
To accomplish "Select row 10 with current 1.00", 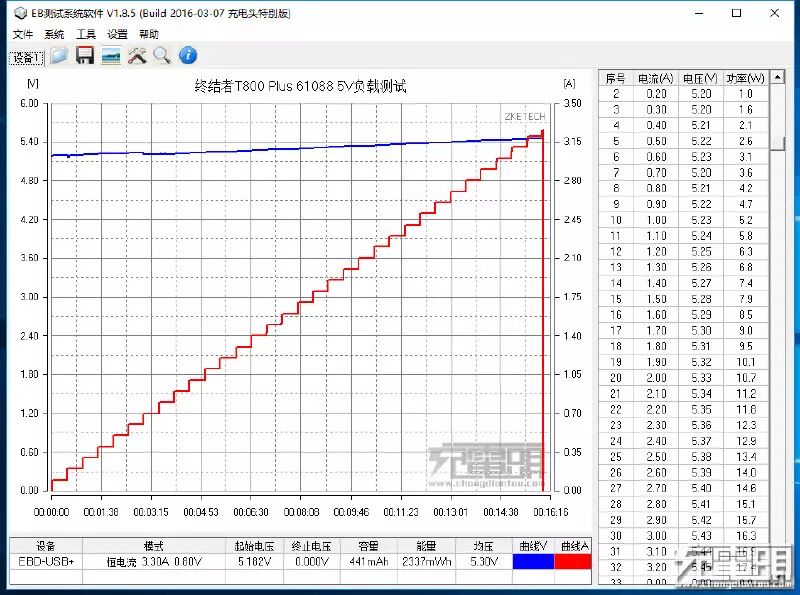I will pos(683,220).
